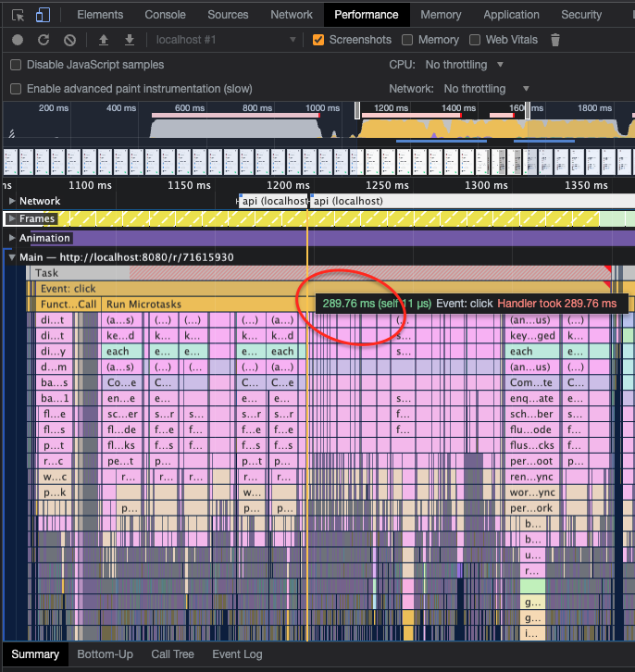Viewport: 635px width, 672px height.
Task: Open the Network throttling dropdown
Action: coord(486,89)
